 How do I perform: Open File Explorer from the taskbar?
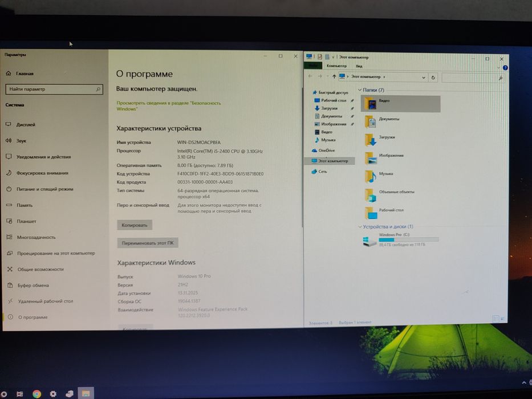(86, 393)
